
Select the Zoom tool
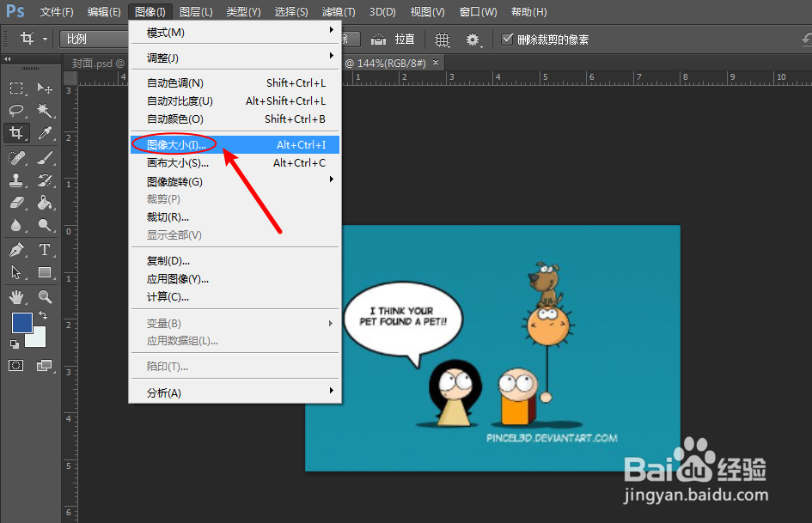point(45,297)
